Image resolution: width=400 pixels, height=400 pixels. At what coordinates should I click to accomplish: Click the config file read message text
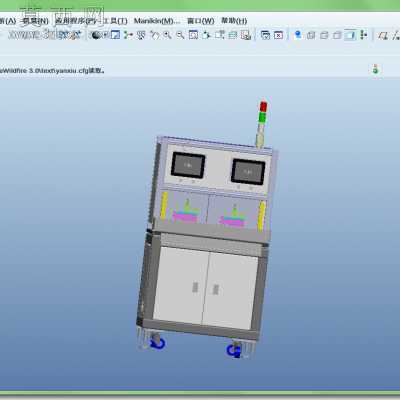[x=53, y=70]
